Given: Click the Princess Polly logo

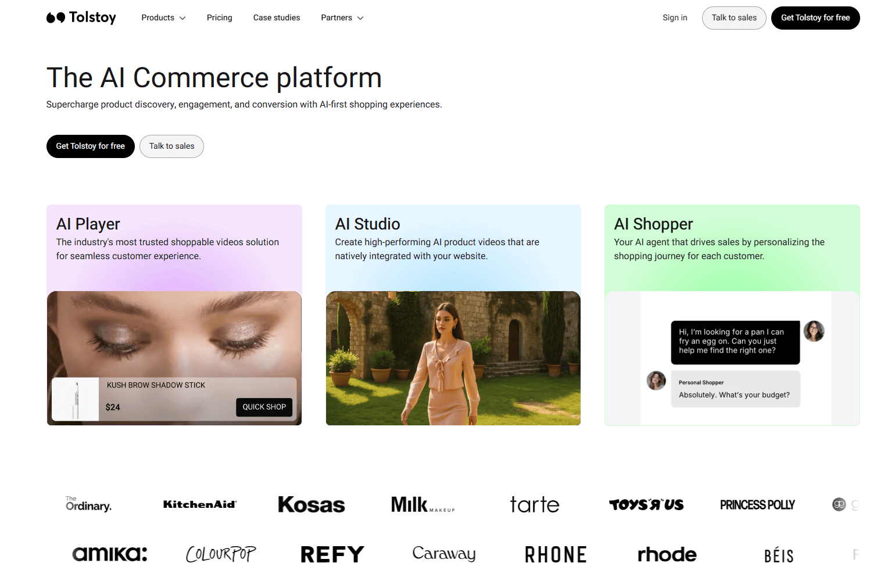Looking at the screenshot, I should click(x=758, y=504).
